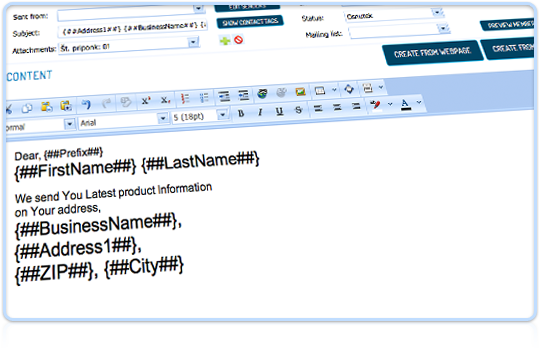Toggle strikethrough formatting
540x360 pixels.
299,110
